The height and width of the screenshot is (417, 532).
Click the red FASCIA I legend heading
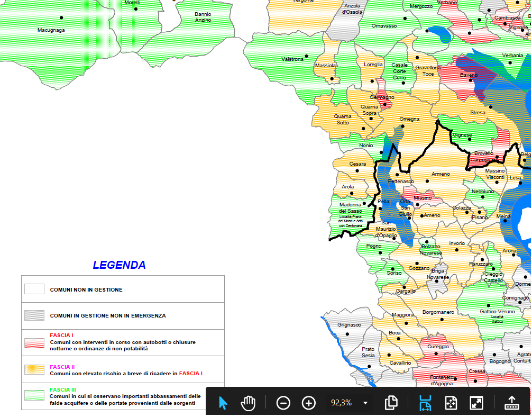(61, 335)
